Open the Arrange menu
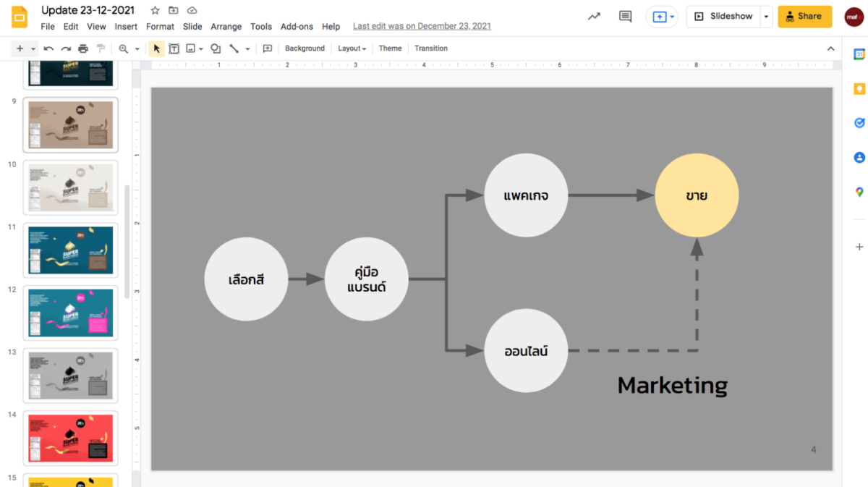The height and width of the screenshot is (487, 868). click(226, 27)
